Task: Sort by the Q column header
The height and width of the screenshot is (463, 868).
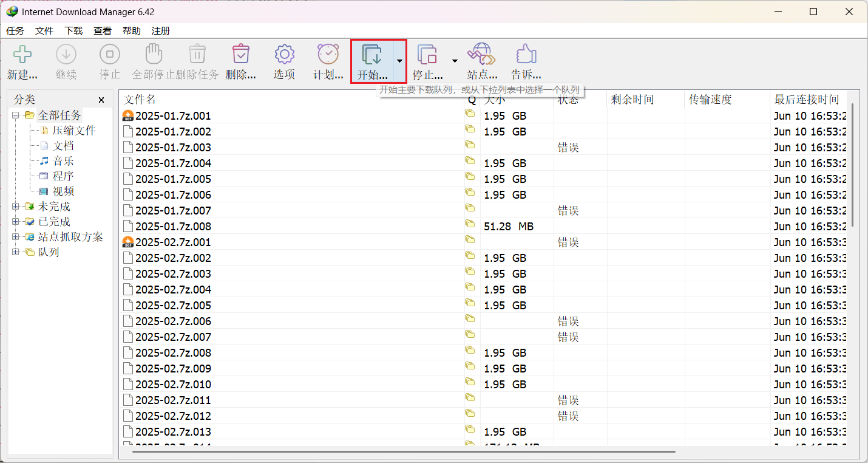Action: 472,100
